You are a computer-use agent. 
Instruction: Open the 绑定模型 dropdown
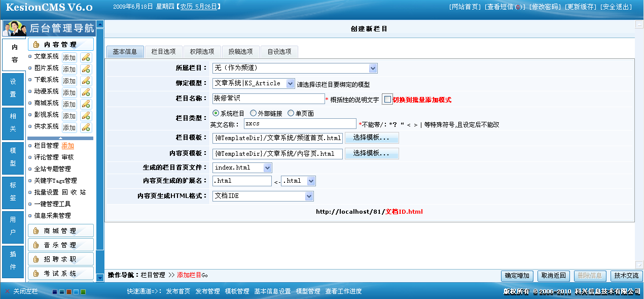click(254, 83)
